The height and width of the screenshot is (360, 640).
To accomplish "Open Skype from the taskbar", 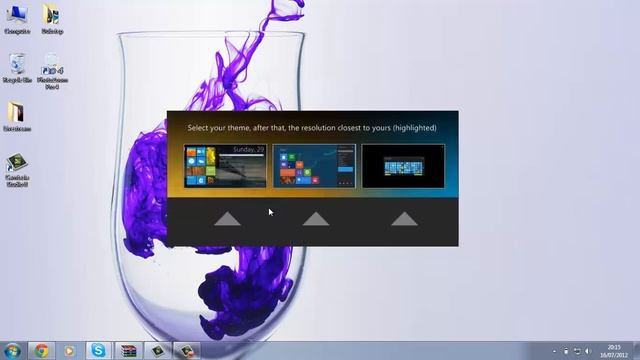I will 98,351.
